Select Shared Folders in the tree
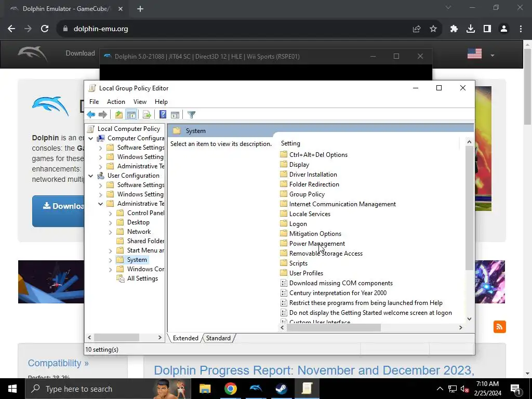Viewport: 532px width, 399px height. [x=145, y=241]
